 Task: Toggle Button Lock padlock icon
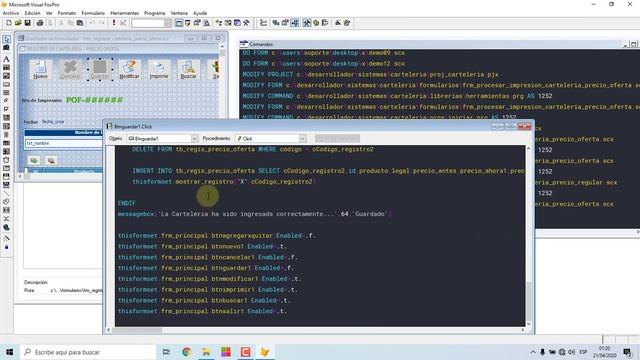coord(7,247)
